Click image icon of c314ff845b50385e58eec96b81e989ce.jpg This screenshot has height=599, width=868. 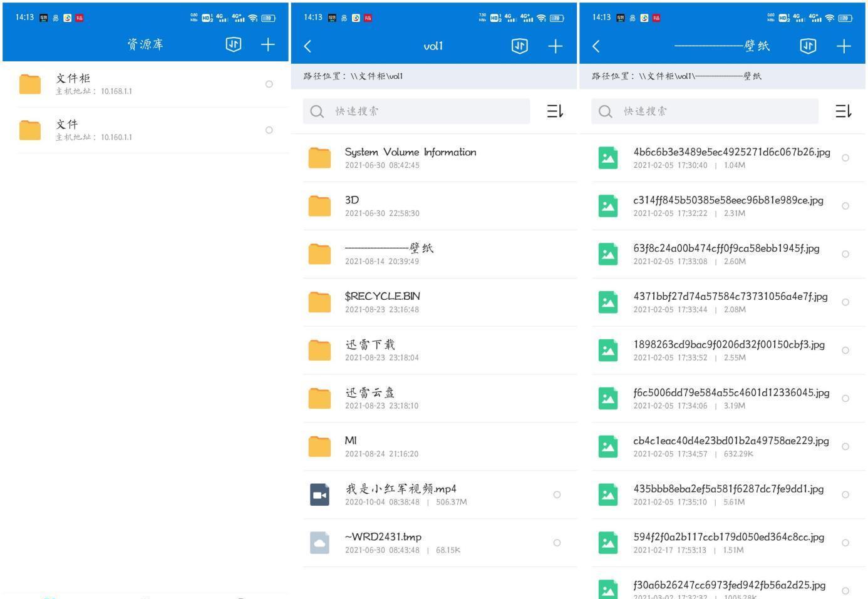[608, 206]
